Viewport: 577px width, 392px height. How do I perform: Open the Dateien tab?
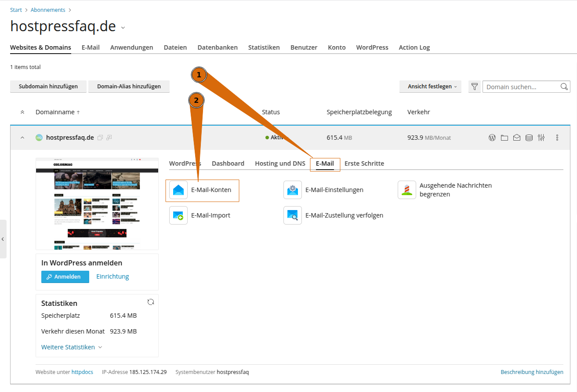(175, 47)
